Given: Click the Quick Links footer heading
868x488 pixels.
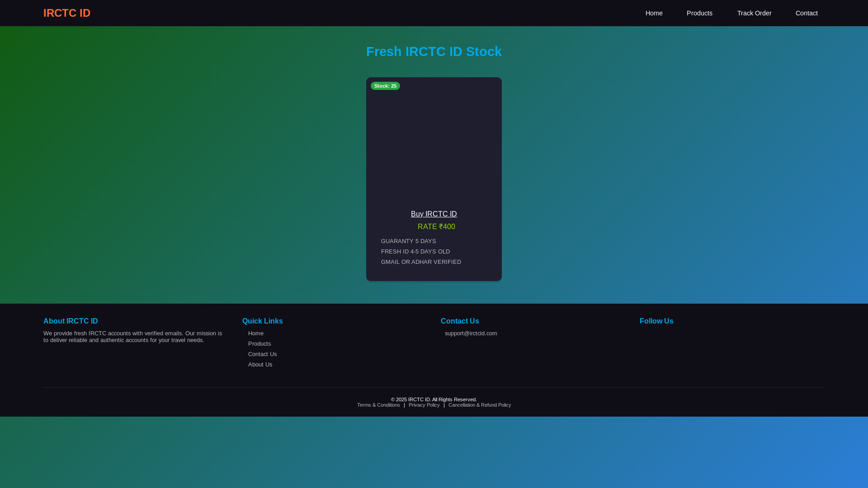Looking at the screenshot, I should [263, 321].
